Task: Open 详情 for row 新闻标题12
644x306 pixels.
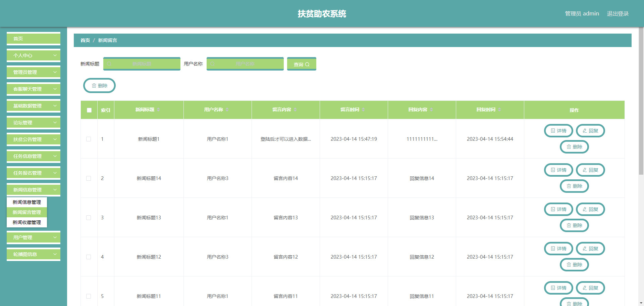Action: (558, 249)
